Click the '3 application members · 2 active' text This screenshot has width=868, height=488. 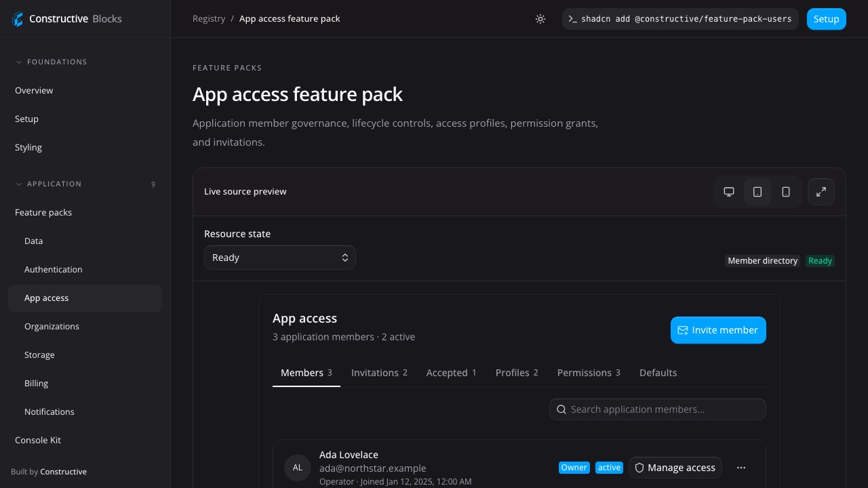point(344,337)
